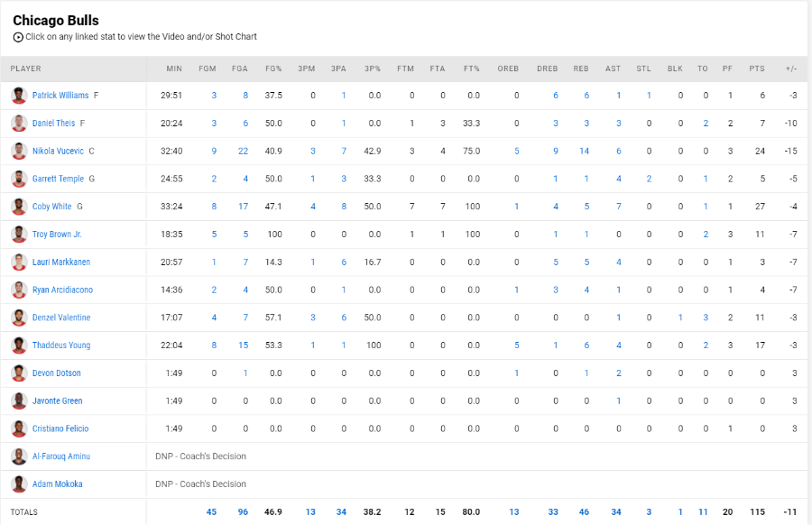Open Coby White player headshot
This screenshot has width=812, height=525.
[19, 207]
